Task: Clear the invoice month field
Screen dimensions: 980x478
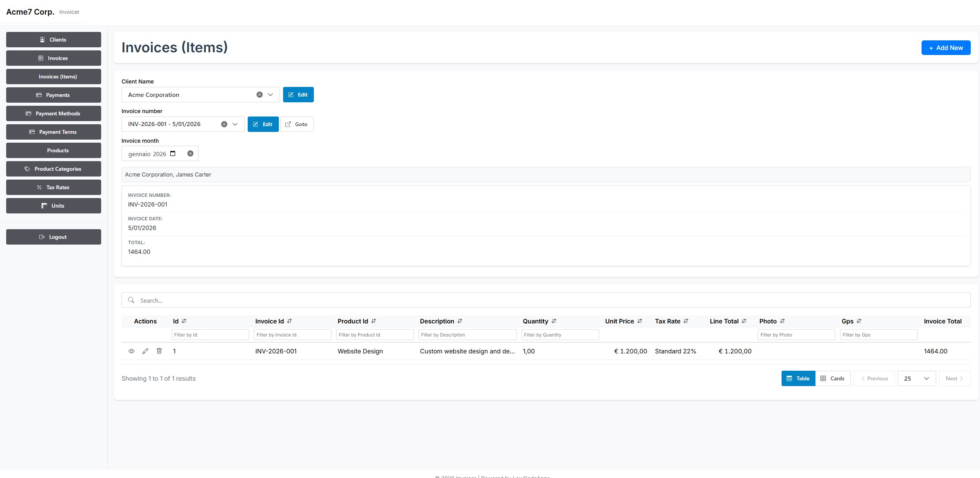Action: coord(190,153)
